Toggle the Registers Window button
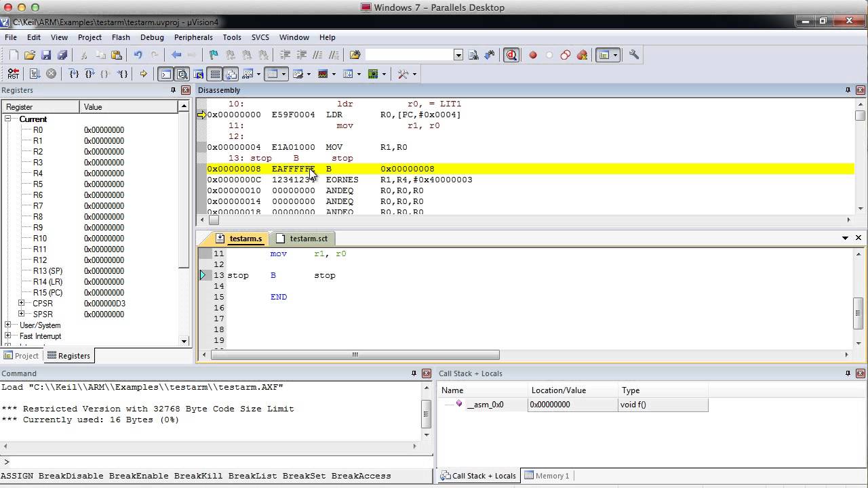 (215, 74)
